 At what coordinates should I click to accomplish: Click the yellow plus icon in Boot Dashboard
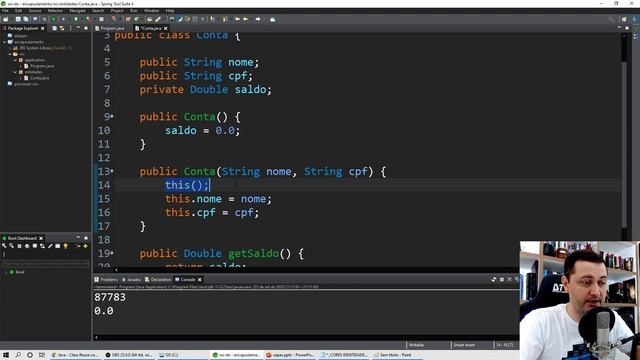tap(85, 246)
